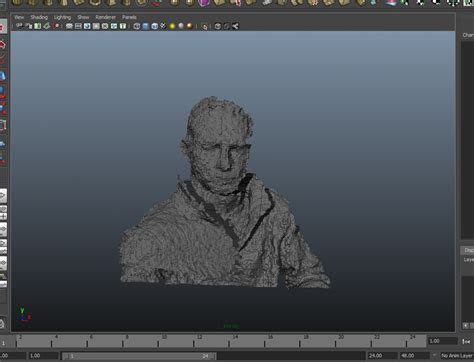The image size is (474, 362).
Task: Select the Move tool in toolbox
Action: coord(3,76)
